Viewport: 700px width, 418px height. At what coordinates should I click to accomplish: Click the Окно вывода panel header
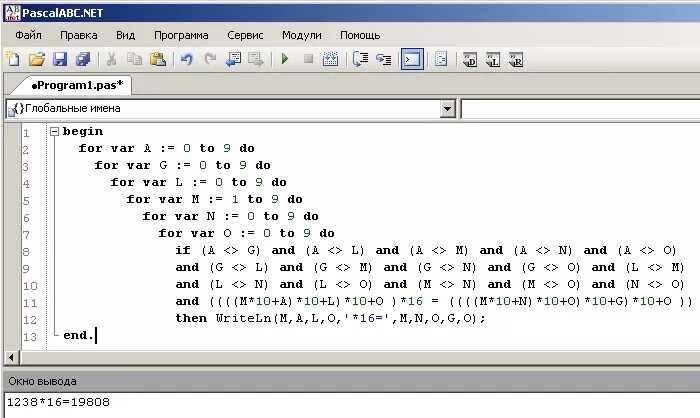pos(352,381)
